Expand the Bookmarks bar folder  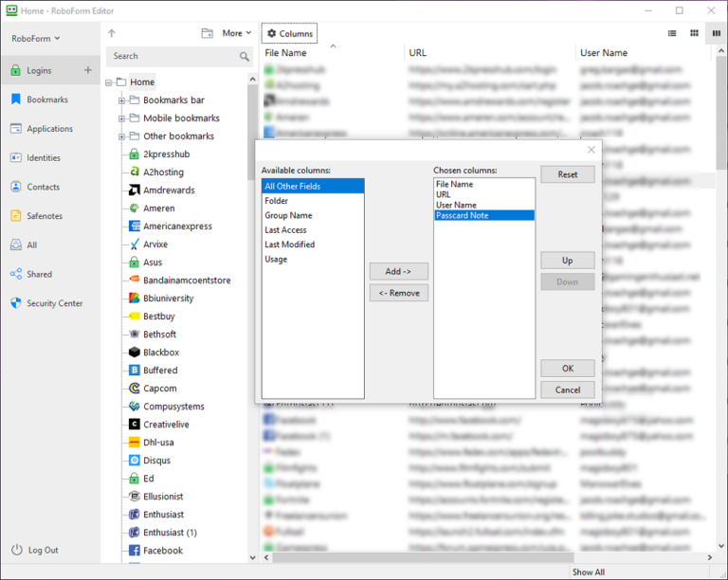(122, 100)
